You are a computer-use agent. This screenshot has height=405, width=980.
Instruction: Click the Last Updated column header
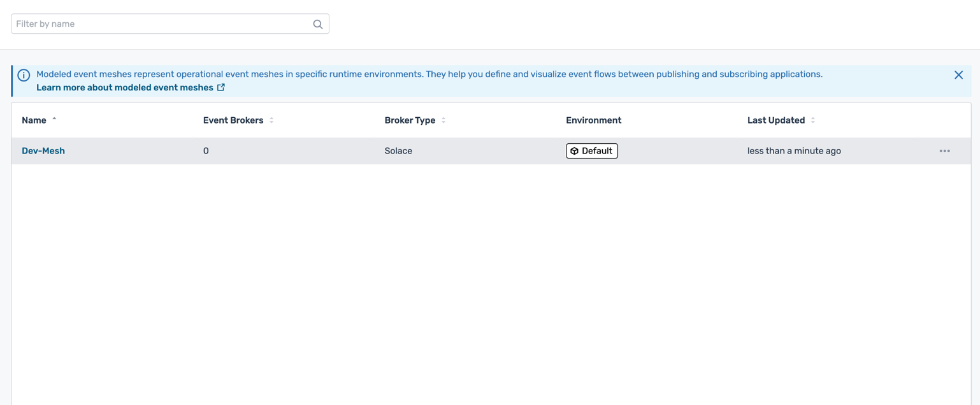(775, 120)
